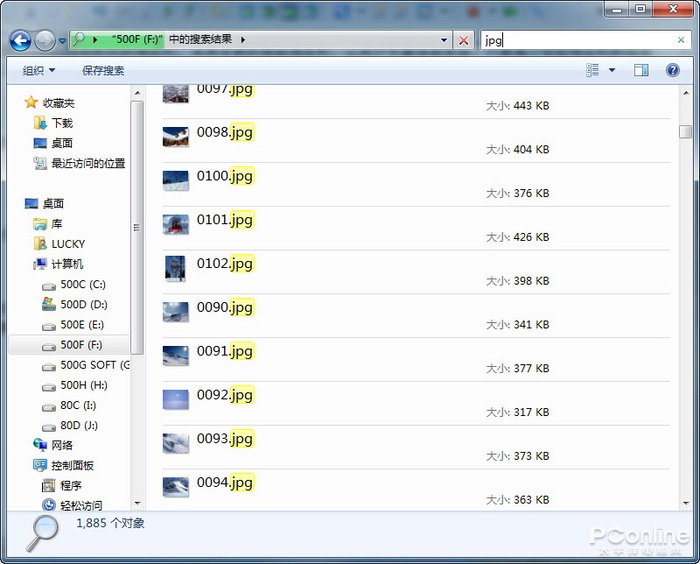Click the breadcrumb arrow after the search icon

(95, 40)
